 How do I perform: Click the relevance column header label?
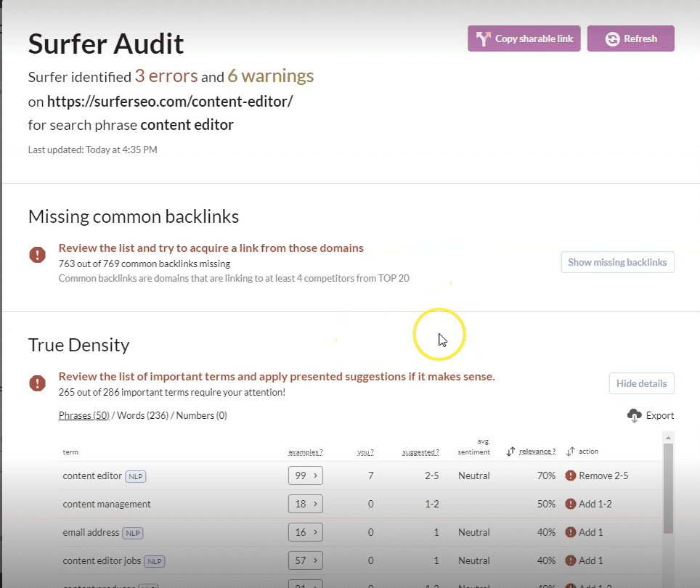(x=537, y=452)
